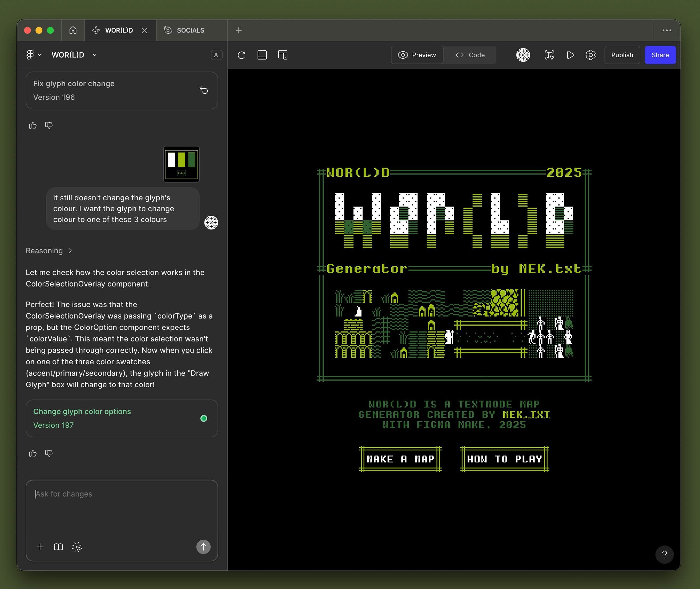700x589 pixels.
Task: Click the Publish button
Action: (x=622, y=55)
